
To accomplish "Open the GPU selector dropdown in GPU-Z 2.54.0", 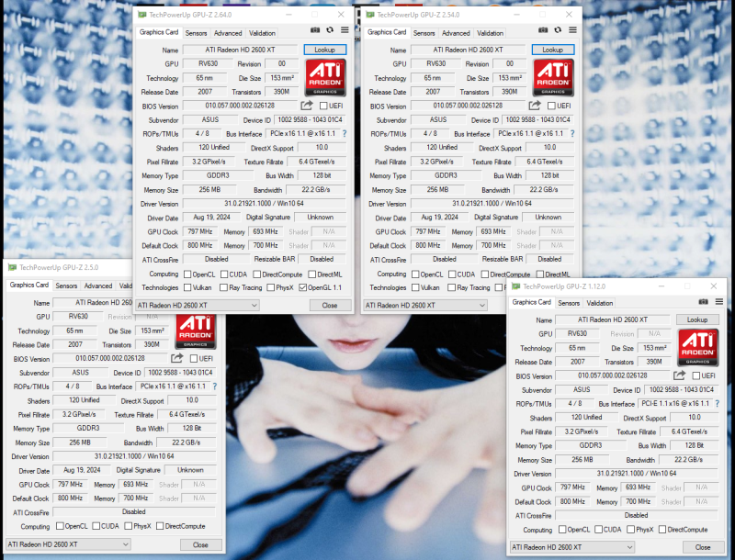I will [425, 306].
